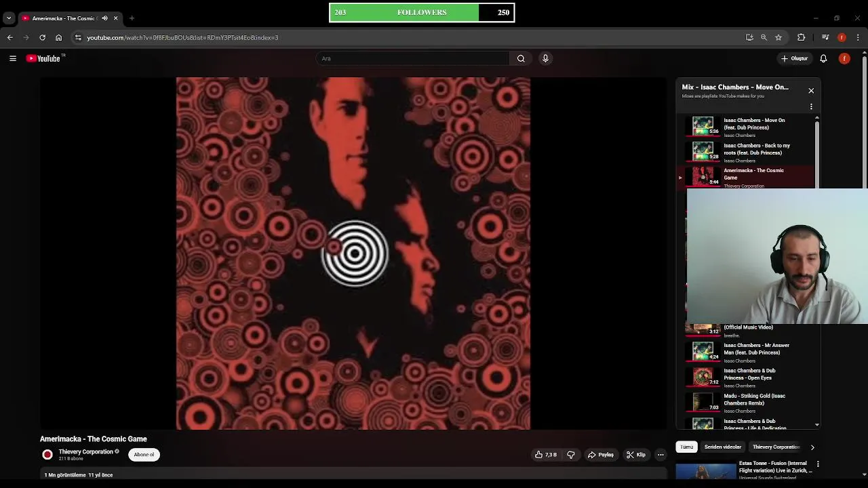This screenshot has height=488, width=868.
Task: Open browser extensions puzzle icon
Action: click(802, 37)
